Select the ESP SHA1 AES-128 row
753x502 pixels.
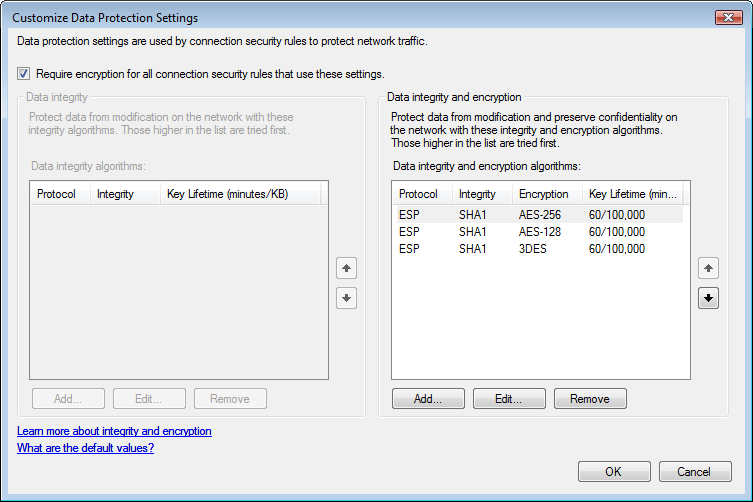538,232
